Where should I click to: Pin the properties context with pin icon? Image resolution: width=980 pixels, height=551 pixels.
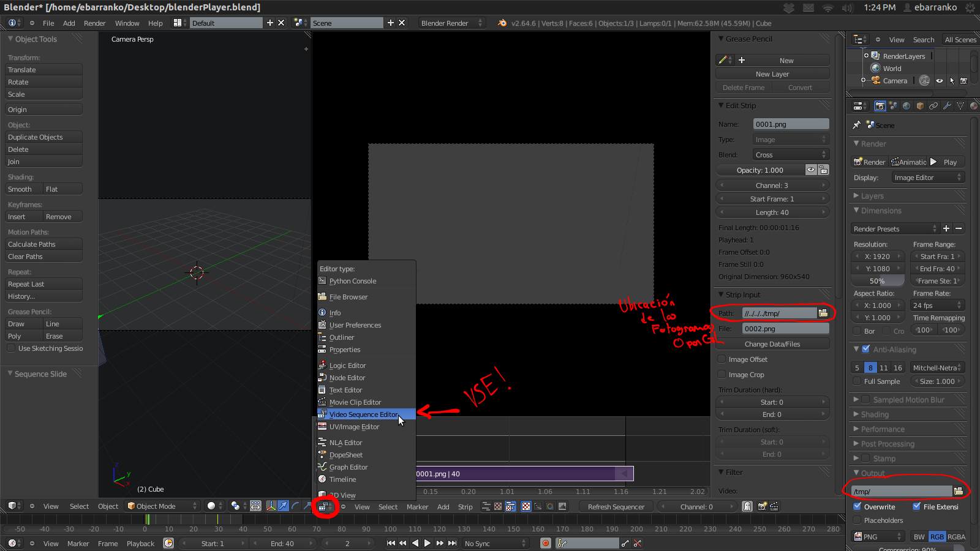click(x=857, y=125)
